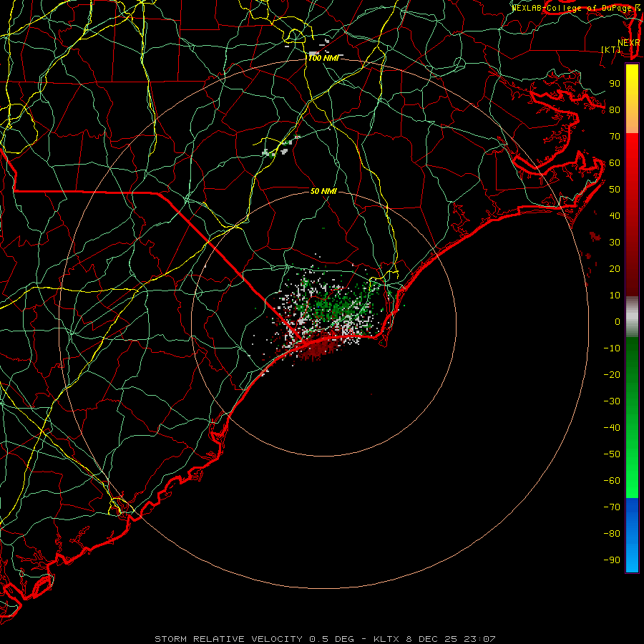
Task: Click the bright red color bar segment near 60
Action: point(632,160)
